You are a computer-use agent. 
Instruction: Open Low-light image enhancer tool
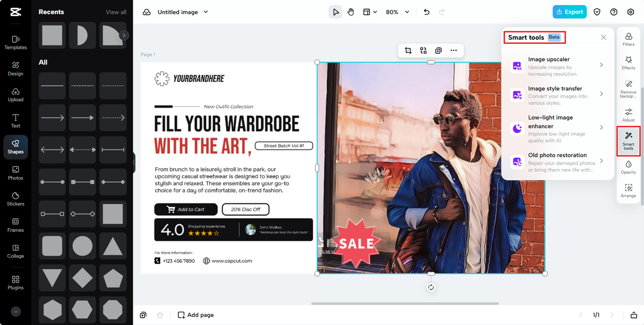click(557, 128)
